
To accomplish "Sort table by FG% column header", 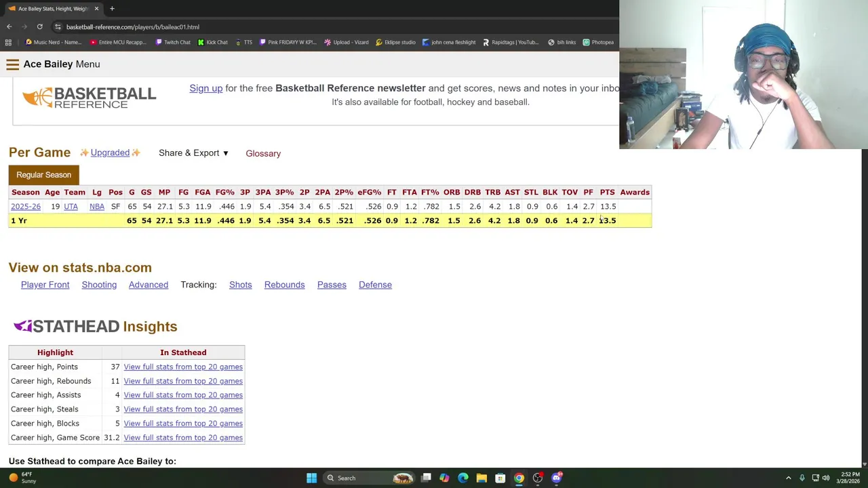I will 225,192.
